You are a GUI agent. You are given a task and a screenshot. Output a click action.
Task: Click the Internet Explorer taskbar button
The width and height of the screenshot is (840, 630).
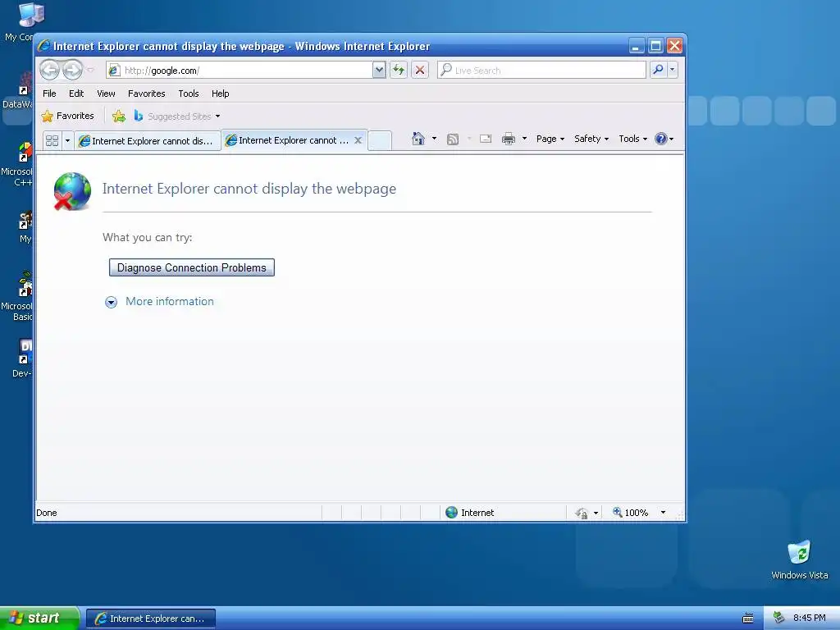(151, 619)
